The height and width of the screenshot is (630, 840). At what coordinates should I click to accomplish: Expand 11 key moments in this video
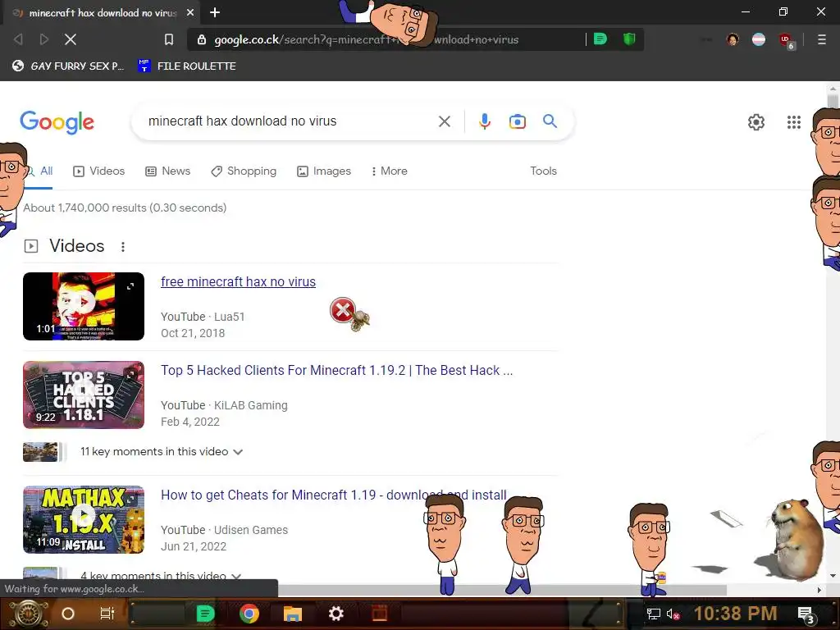(x=162, y=452)
